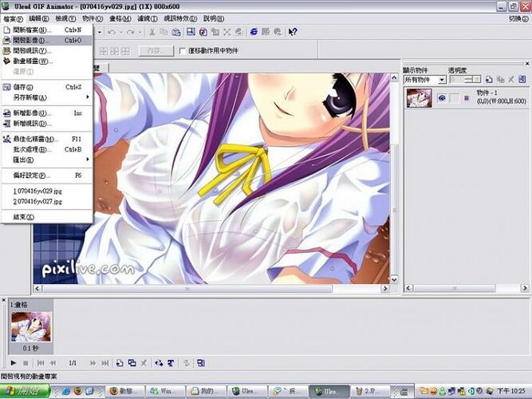Duplicate the frame icon in frame panel
The width and height of the screenshot is (532, 399).
(x=132, y=363)
